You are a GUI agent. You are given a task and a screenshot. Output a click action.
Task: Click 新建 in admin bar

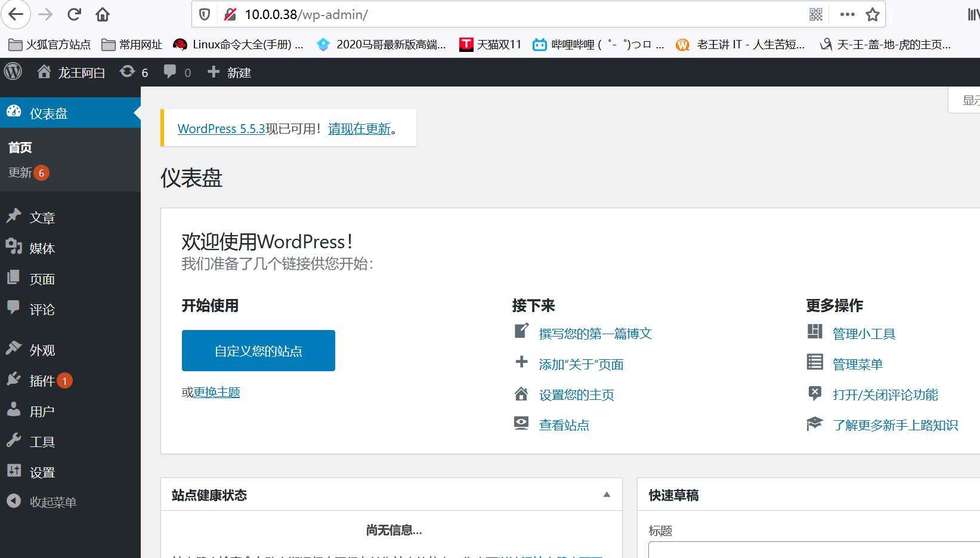(x=229, y=72)
